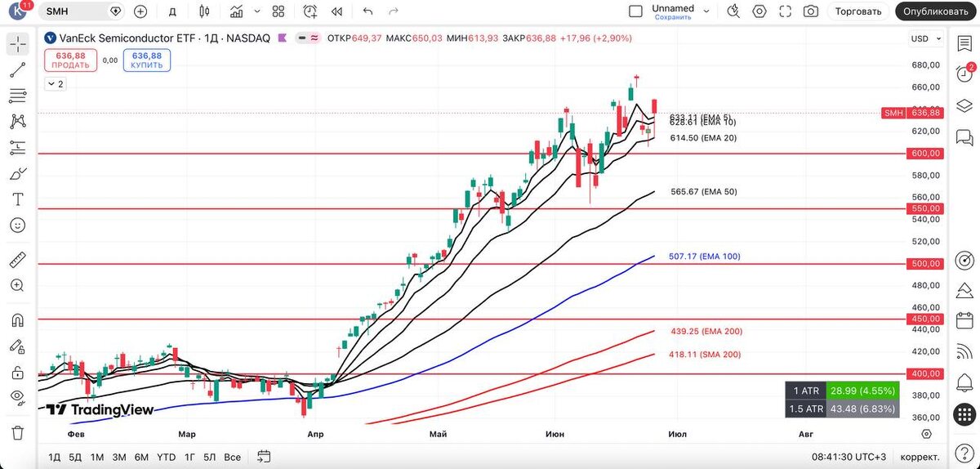The width and height of the screenshot is (980, 469).
Task: Toggle fullscreen mode
Action: [786, 11]
